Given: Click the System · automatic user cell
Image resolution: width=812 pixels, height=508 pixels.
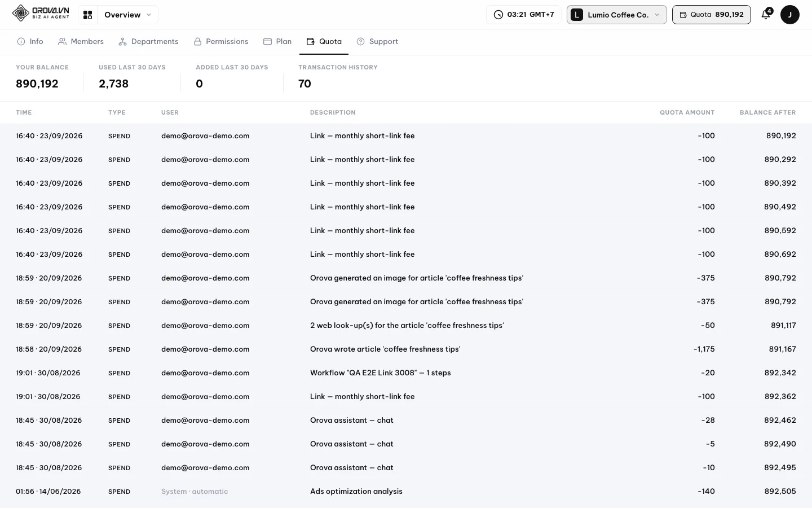Looking at the screenshot, I should tap(195, 492).
